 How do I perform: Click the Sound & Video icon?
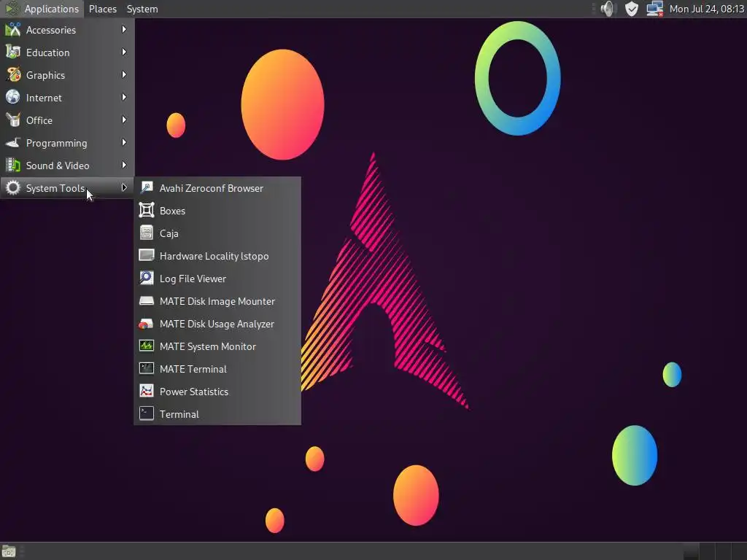13,166
